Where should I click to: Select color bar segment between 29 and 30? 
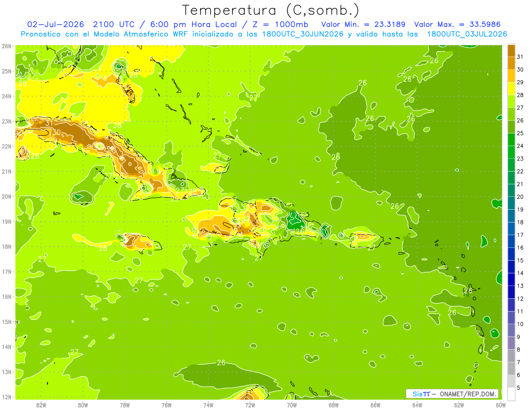(x=511, y=76)
